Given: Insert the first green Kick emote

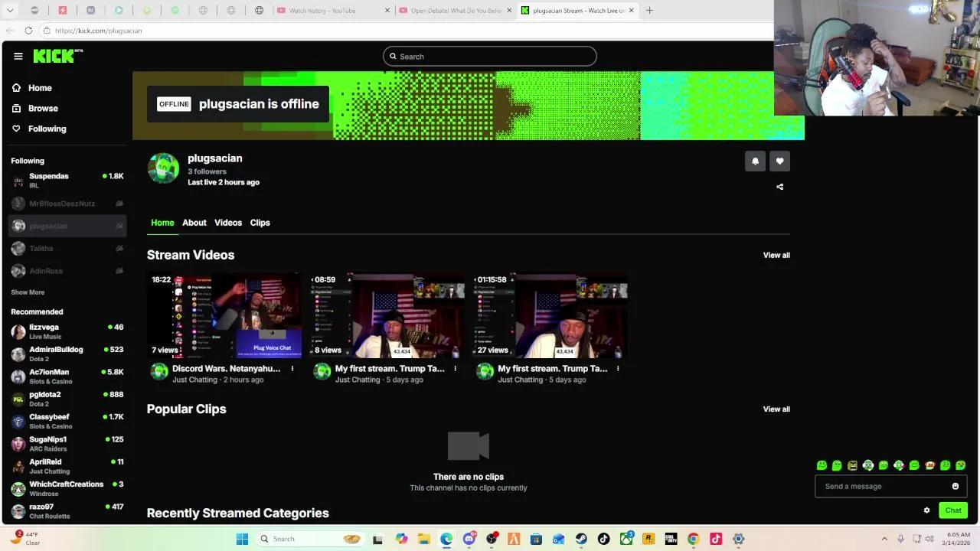Looking at the screenshot, I should pos(822,465).
